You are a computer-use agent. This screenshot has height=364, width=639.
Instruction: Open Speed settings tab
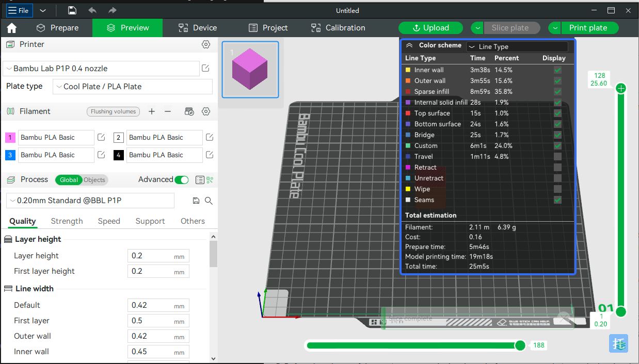click(x=109, y=221)
